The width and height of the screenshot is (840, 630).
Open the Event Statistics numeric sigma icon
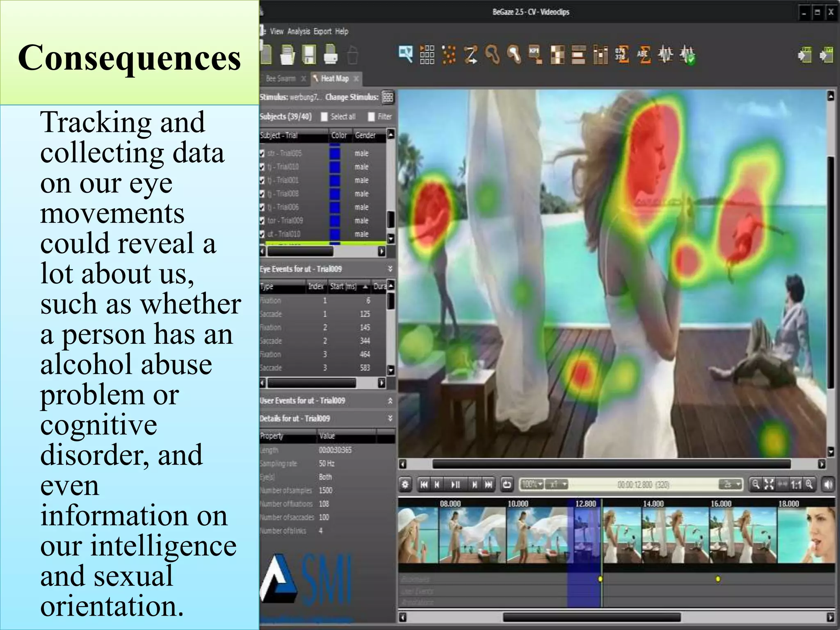pos(622,55)
